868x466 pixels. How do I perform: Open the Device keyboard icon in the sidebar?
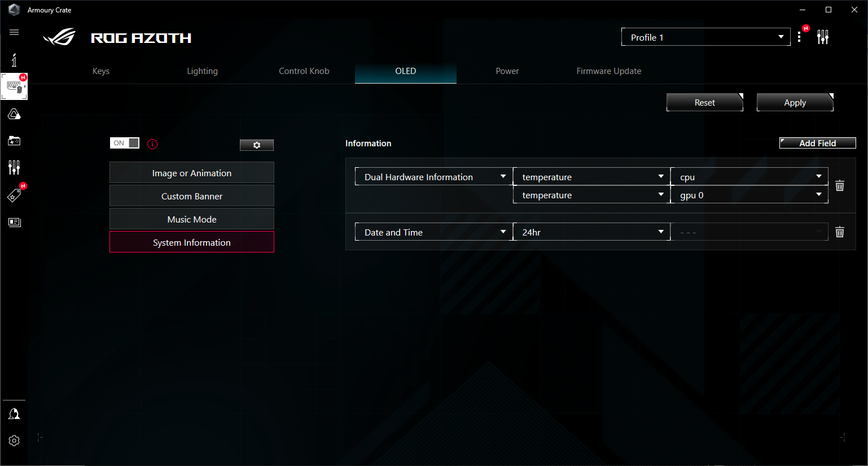pyautogui.click(x=14, y=87)
